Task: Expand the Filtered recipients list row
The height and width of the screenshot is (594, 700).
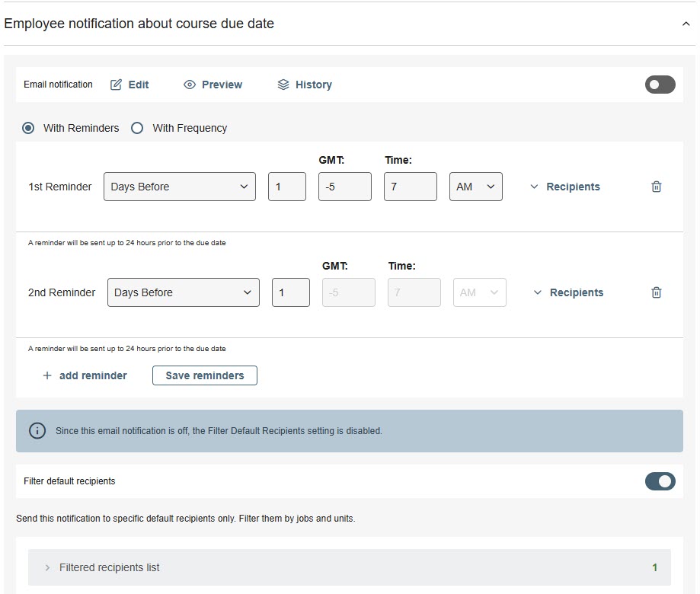Action: [x=110, y=567]
